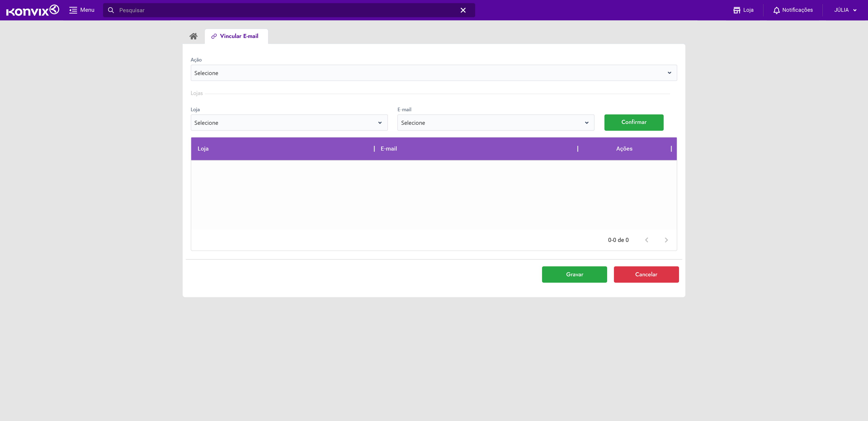Open the Loja select dropdown
868x421 pixels.
click(x=289, y=123)
